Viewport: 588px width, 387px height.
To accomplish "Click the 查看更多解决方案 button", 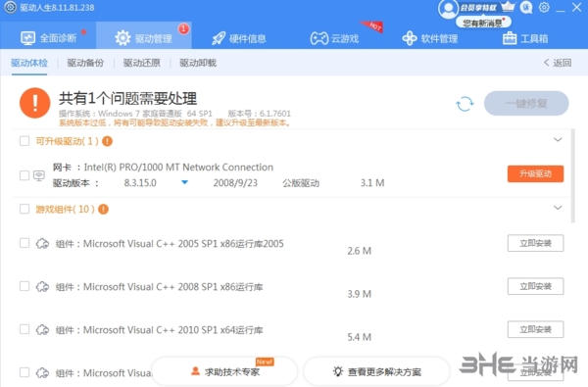I will [376, 371].
